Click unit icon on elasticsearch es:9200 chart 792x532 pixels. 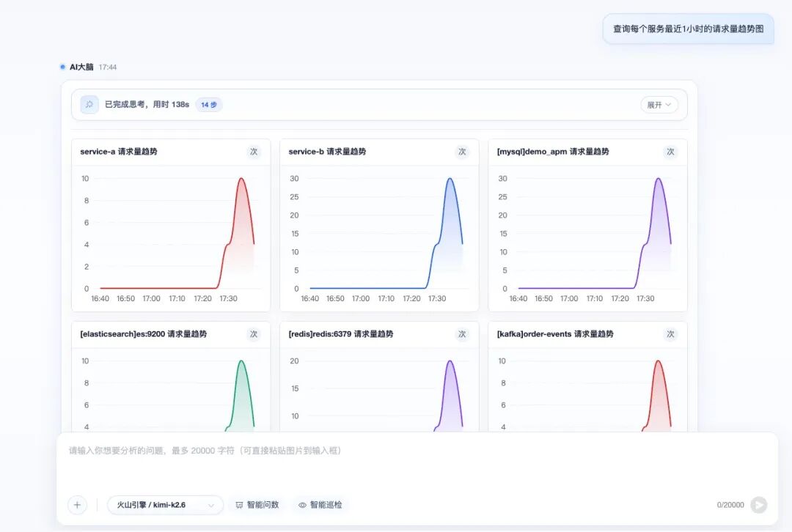pos(254,334)
